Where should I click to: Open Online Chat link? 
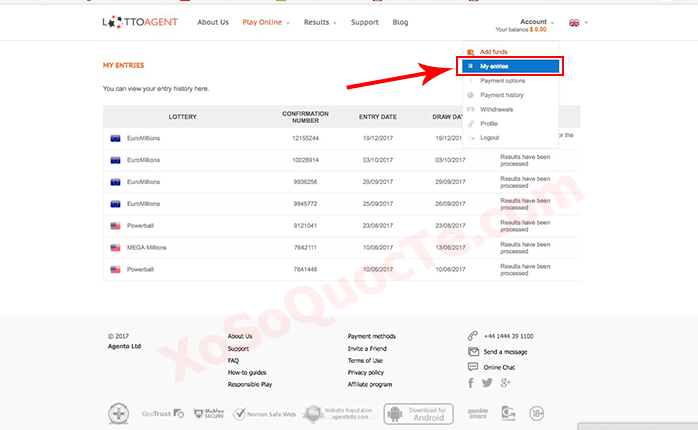point(499,367)
